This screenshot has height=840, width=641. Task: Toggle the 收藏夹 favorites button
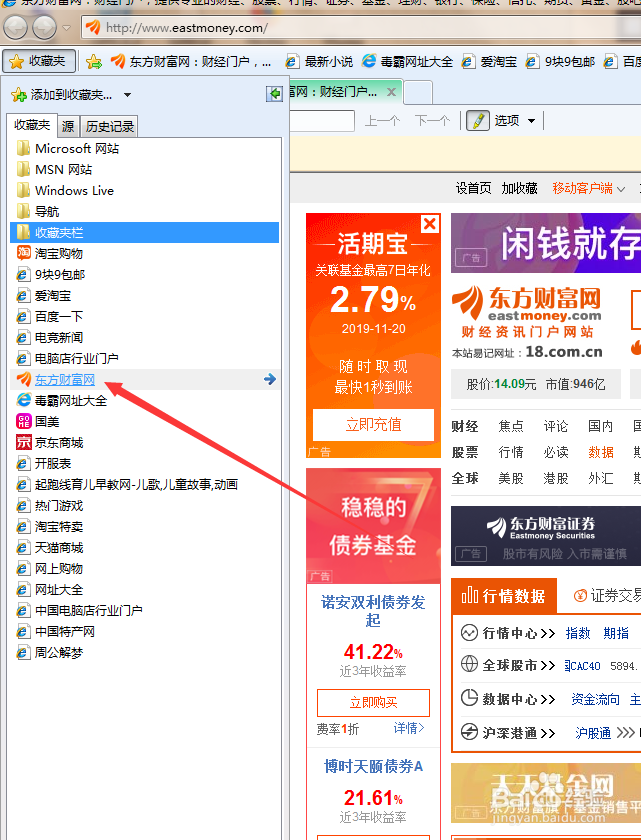click(x=37, y=61)
